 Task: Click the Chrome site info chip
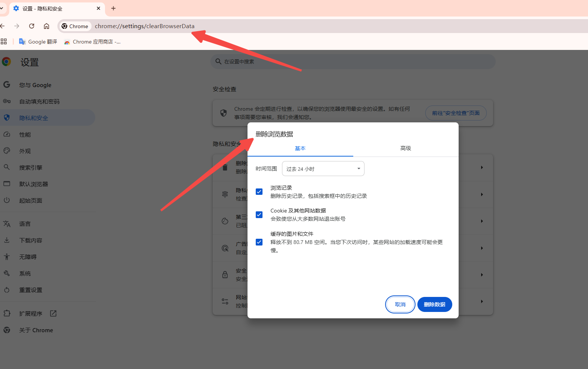pos(75,26)
